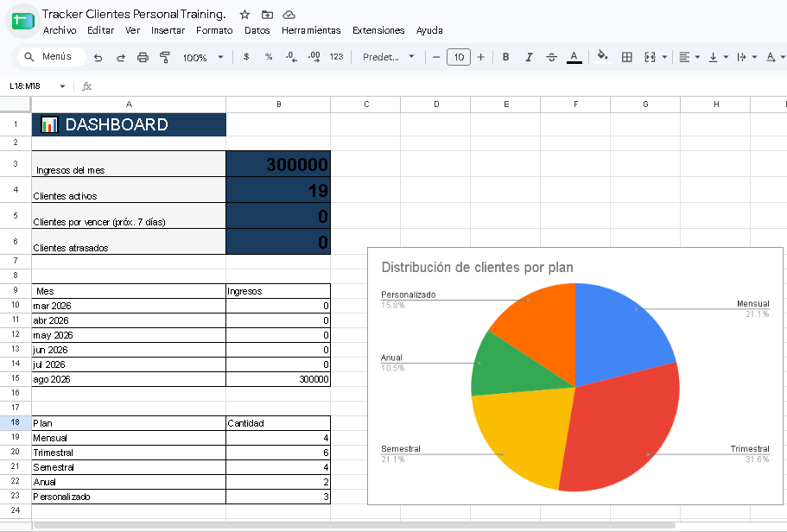Open the Google Sheets home icon
The image size is (787, 532).
coord(22,21)
